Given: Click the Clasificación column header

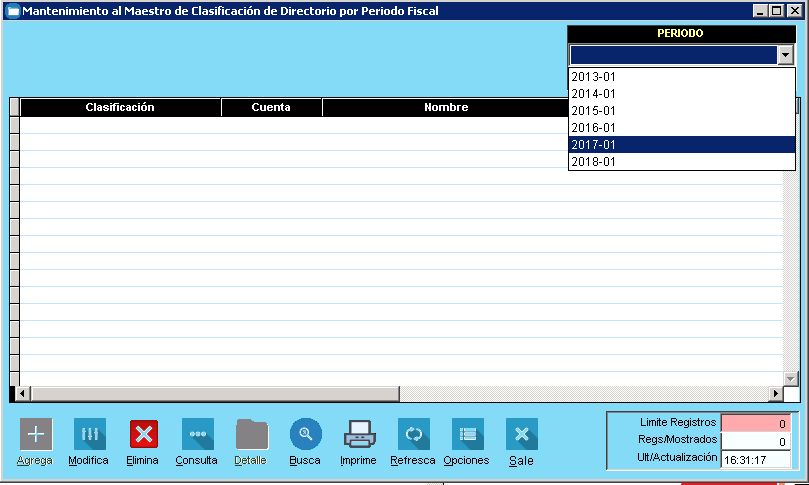Looking at the screenshot, I should coord(120,107).
